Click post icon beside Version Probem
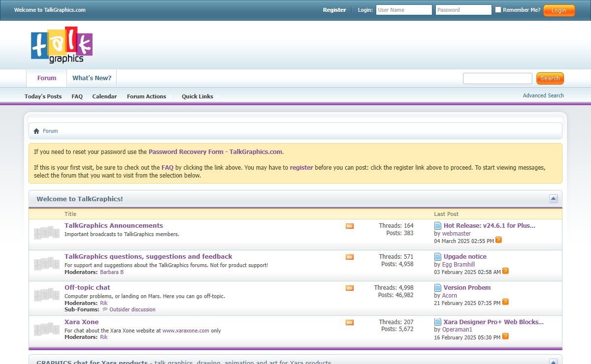591x364 pixels. pyautogui.click(x=438, y=288)
